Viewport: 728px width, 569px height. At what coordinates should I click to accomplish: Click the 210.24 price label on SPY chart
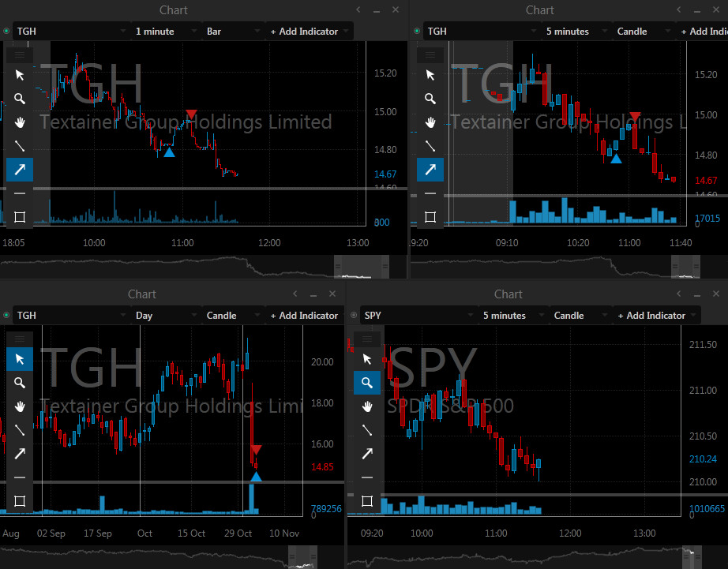click(703, 459)
